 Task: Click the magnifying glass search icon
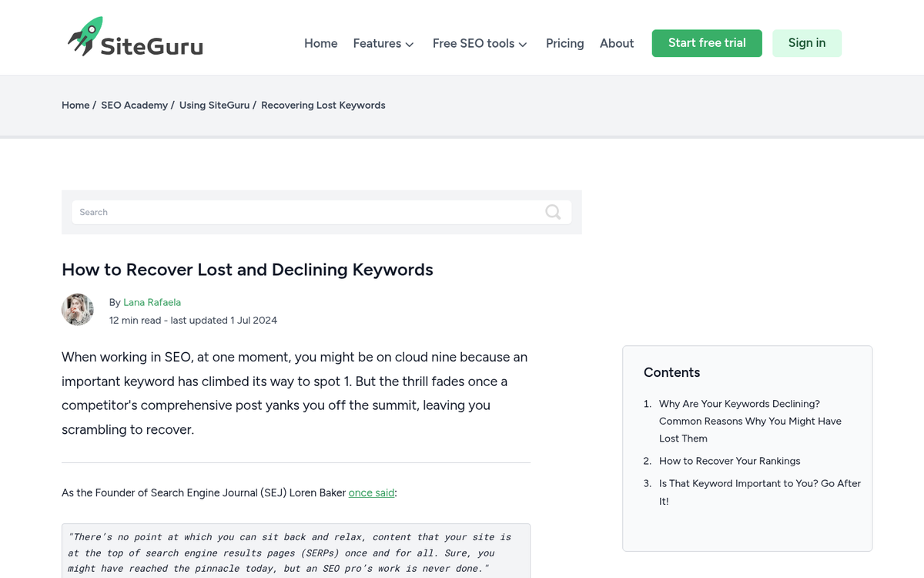(x=553, y=212)
